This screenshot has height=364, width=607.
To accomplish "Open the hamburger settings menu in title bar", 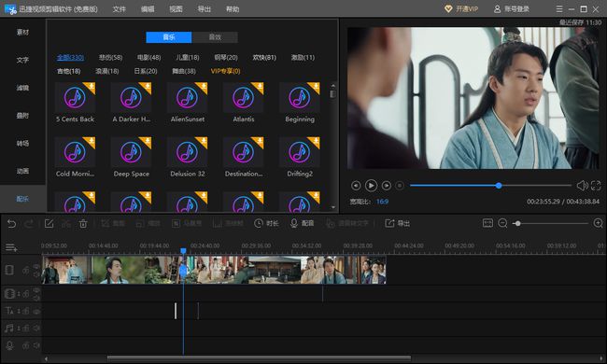I will point(559,9).
